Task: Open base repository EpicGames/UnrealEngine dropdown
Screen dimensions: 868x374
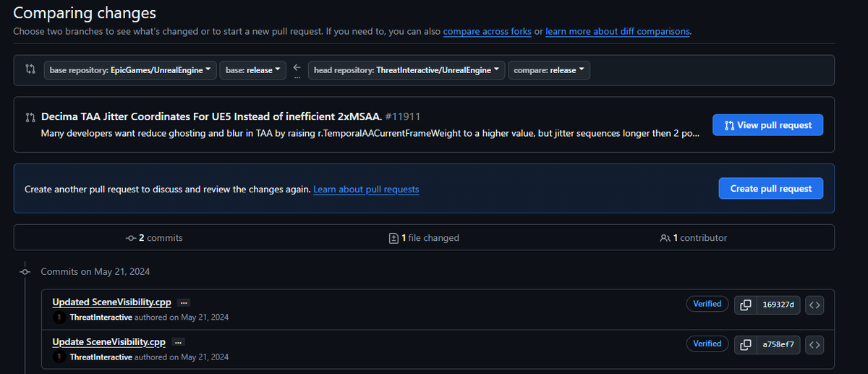Action: (x=130, y=70)
